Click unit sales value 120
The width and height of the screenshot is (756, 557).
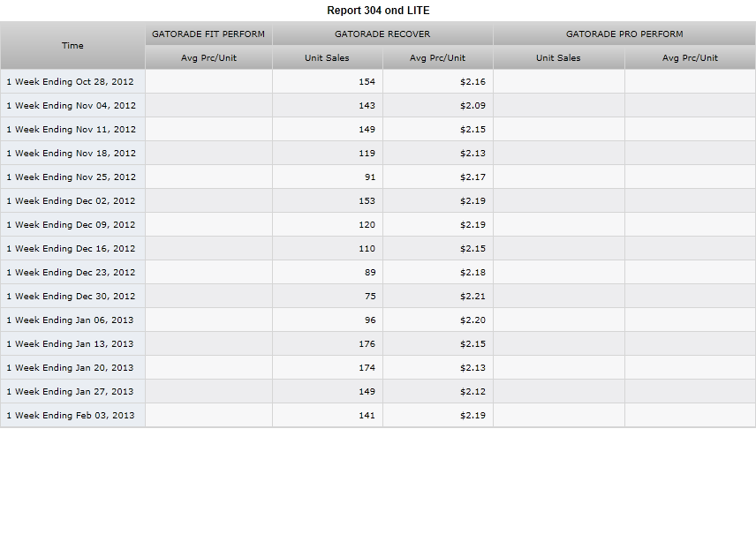[367, 224]
